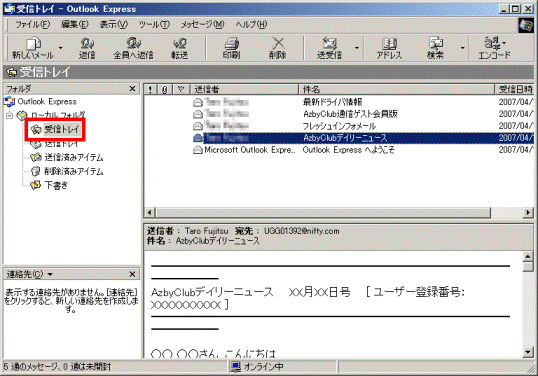
Task: Select the 受信トレイ folder in the tree
Action: click(62, 130)
